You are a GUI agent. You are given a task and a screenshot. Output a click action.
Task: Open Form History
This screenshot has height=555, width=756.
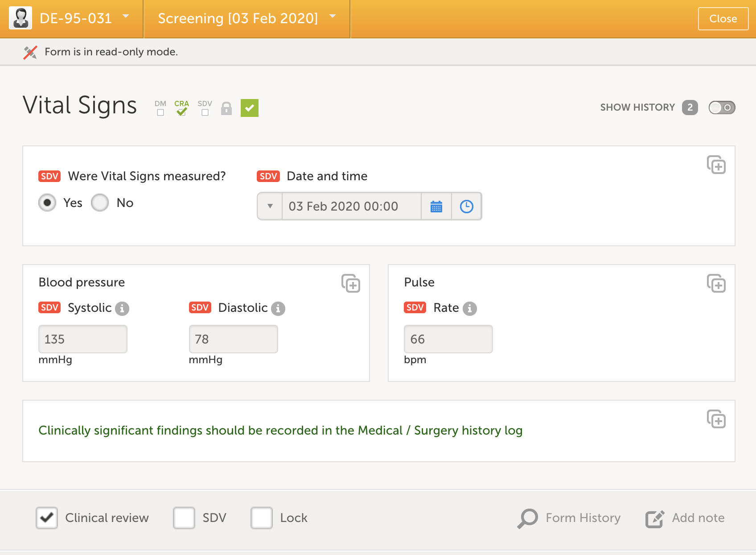tap(569, 518)
